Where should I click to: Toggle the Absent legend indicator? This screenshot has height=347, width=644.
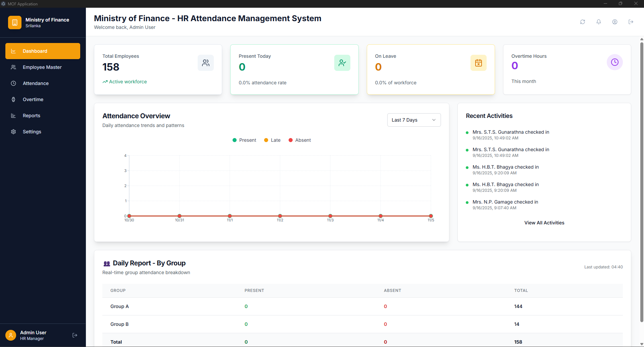(x=299, y=140)
